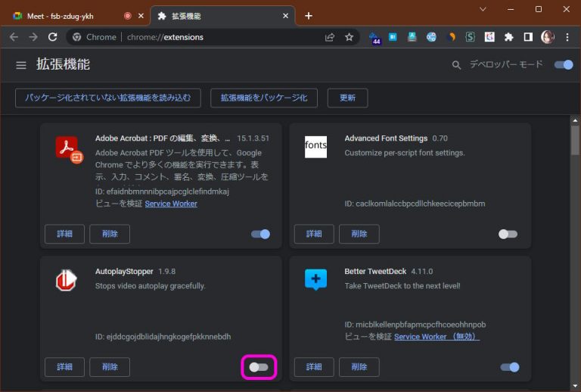Close the Meet tab
Screen dimensions: 581x392
pos(141,16)
